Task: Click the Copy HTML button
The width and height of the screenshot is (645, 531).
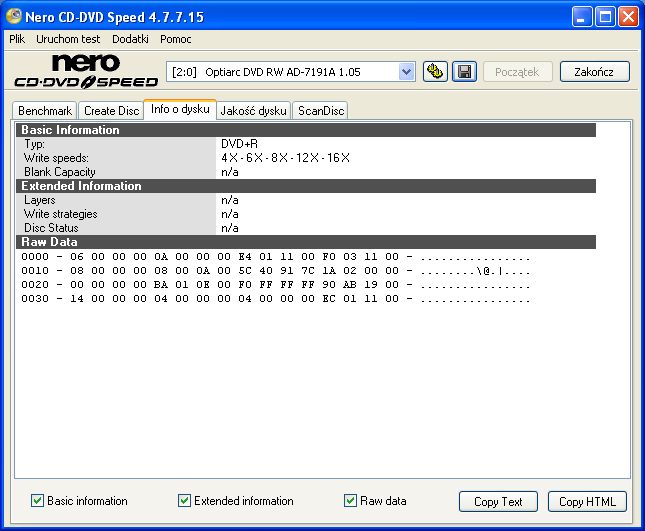Action: coord(587,501)
